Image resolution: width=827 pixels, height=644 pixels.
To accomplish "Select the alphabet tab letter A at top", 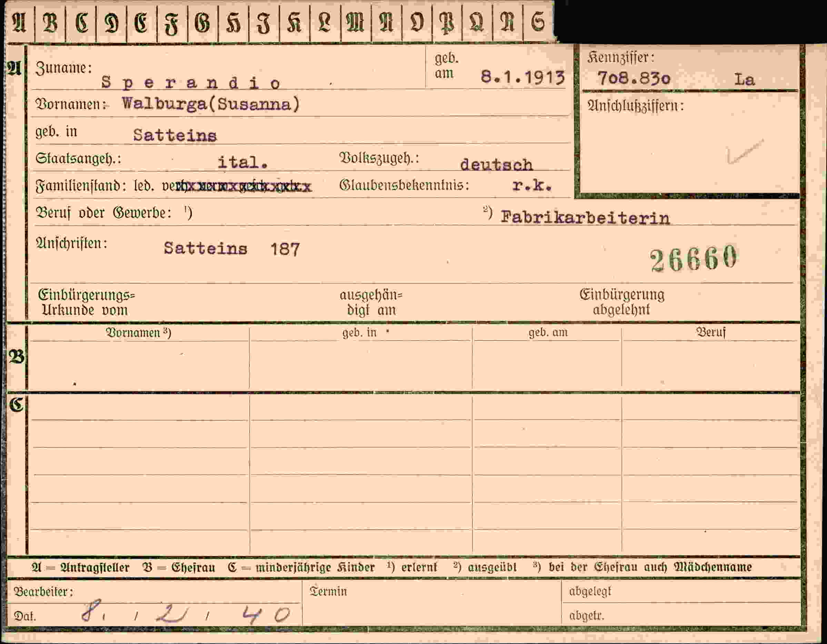I will [19, 23].
